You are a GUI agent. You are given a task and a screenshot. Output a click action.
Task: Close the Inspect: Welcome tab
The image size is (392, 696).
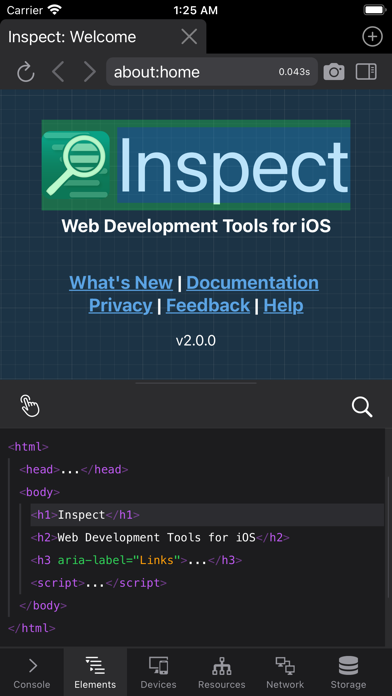pos(189,37)
